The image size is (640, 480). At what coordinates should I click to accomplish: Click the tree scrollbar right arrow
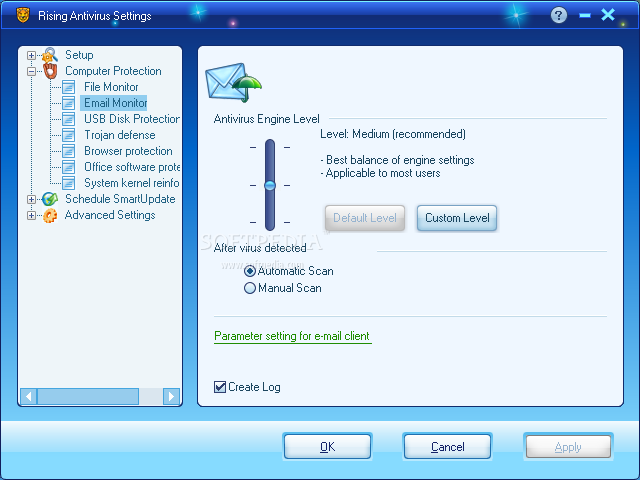tap(171, 396)
